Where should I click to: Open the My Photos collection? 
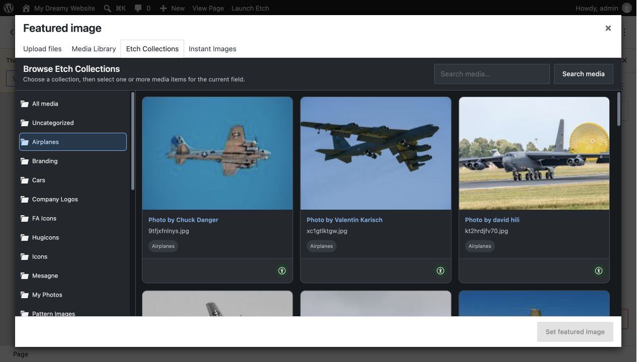point(73,295)
